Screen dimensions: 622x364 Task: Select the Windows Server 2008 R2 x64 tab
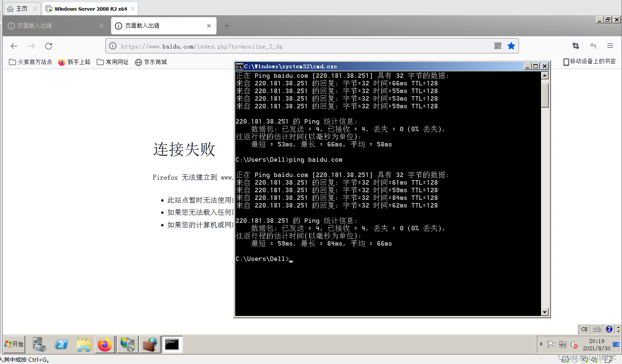(x=90, y=9)
